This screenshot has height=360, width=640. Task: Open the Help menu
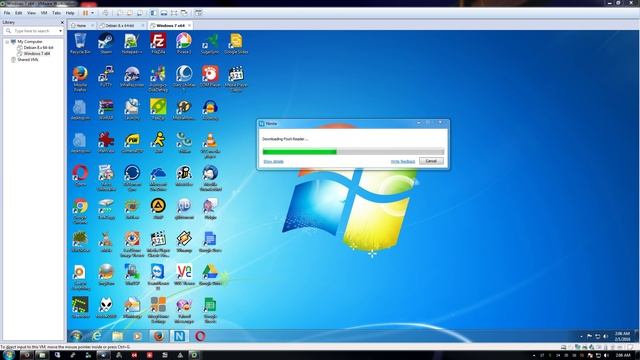70,13
